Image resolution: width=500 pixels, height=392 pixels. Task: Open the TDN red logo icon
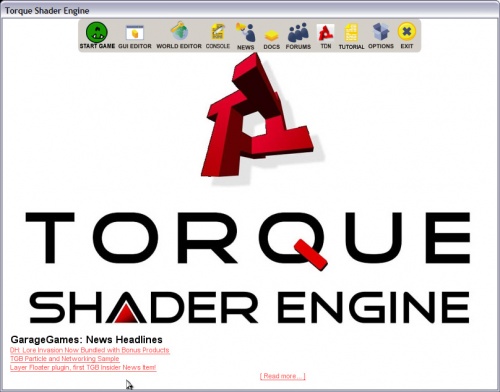(x=325, y=33)
